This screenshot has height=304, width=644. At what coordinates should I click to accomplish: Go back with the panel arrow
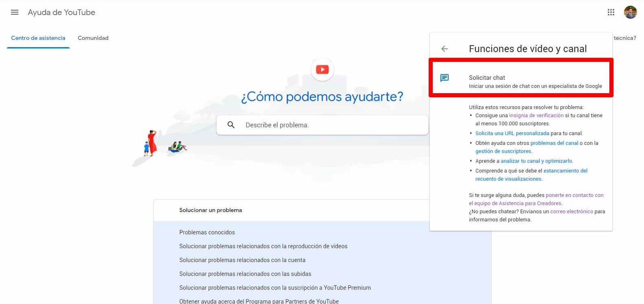pos(445,49)
